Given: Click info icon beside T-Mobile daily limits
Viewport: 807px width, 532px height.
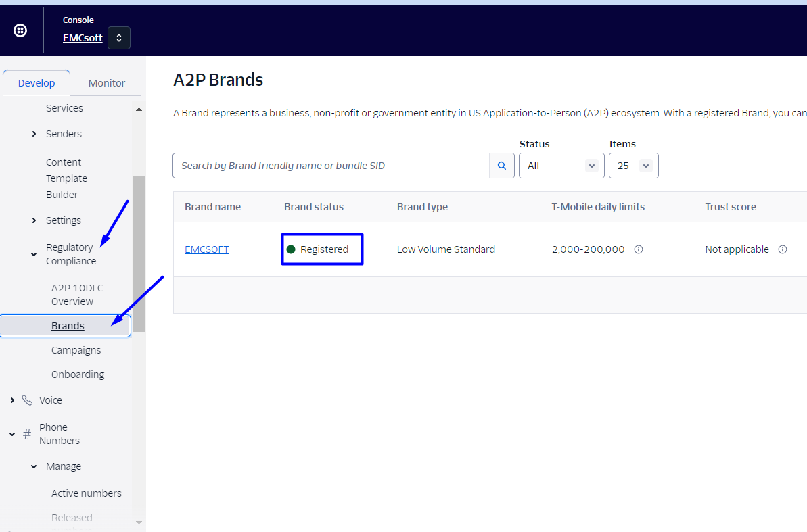Looking at the screenshot, I should 638,249.
